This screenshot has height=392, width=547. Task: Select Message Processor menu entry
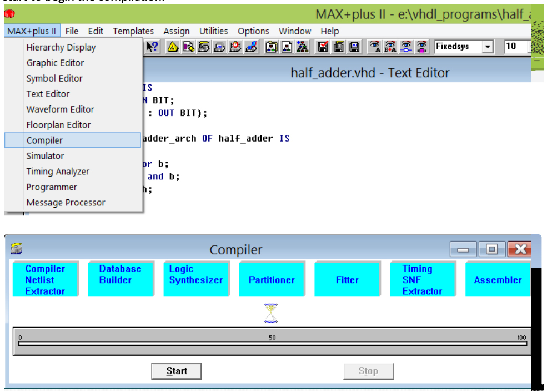click(73, 202)
